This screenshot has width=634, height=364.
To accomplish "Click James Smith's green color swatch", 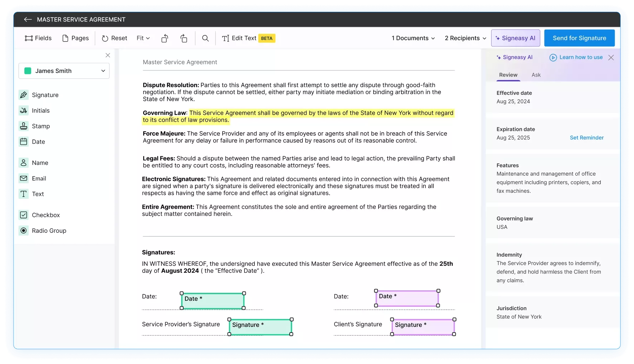I will click(x=27, y=71).
